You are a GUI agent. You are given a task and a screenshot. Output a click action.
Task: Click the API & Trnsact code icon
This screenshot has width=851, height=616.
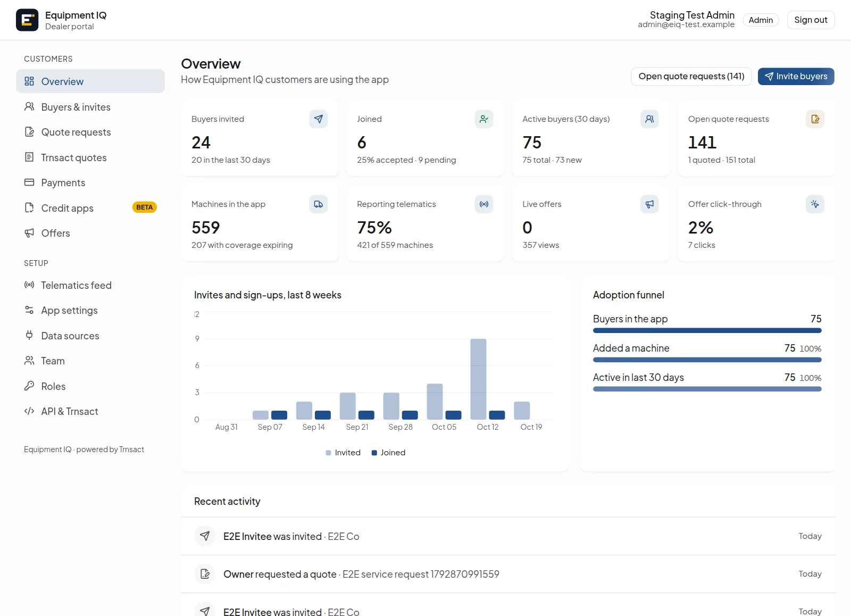coord(29,411)
